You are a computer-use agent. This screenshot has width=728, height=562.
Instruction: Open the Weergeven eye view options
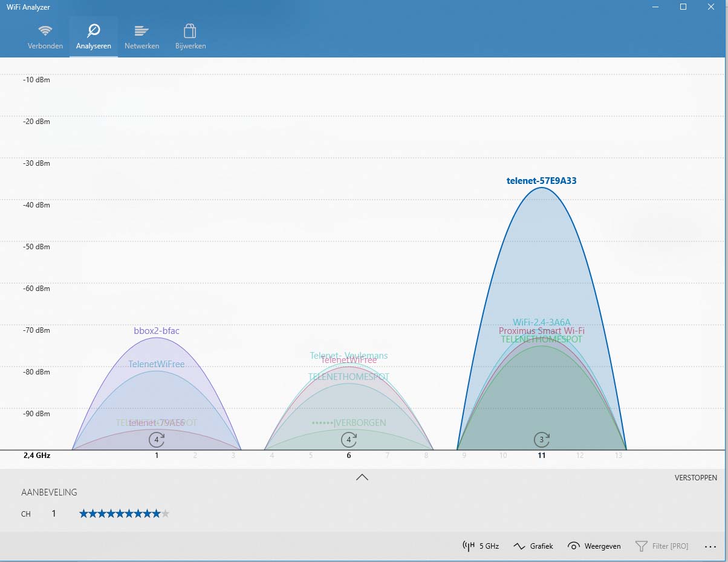click(x=594, y=546)
